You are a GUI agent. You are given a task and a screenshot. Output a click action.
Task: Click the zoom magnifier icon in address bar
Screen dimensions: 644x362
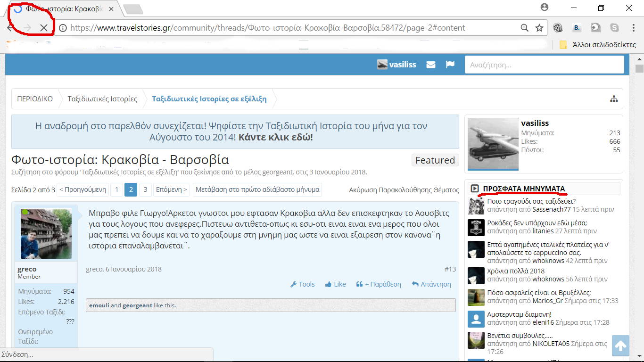pyautogui.click(x=524, y=28)
